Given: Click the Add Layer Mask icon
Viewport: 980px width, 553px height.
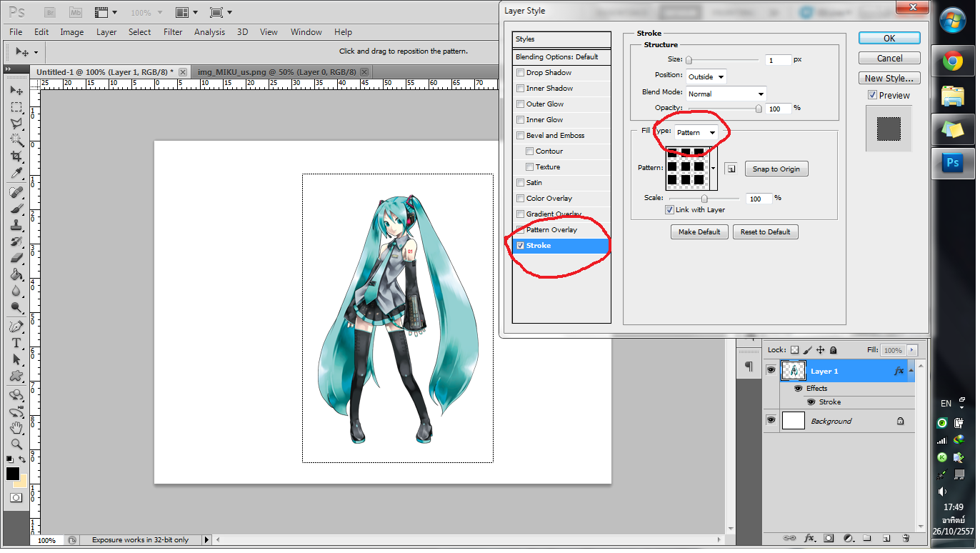Looking at the screenshot, I should pos(829,538).
